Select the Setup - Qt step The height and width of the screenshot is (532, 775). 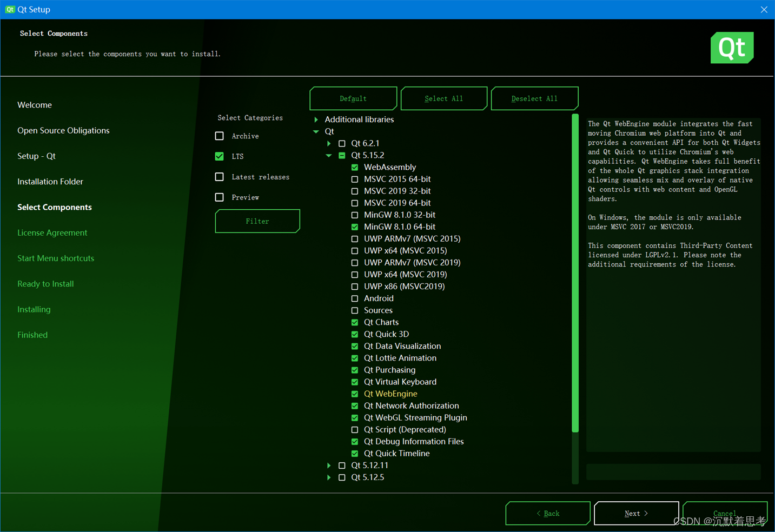[x=36, y=156]
